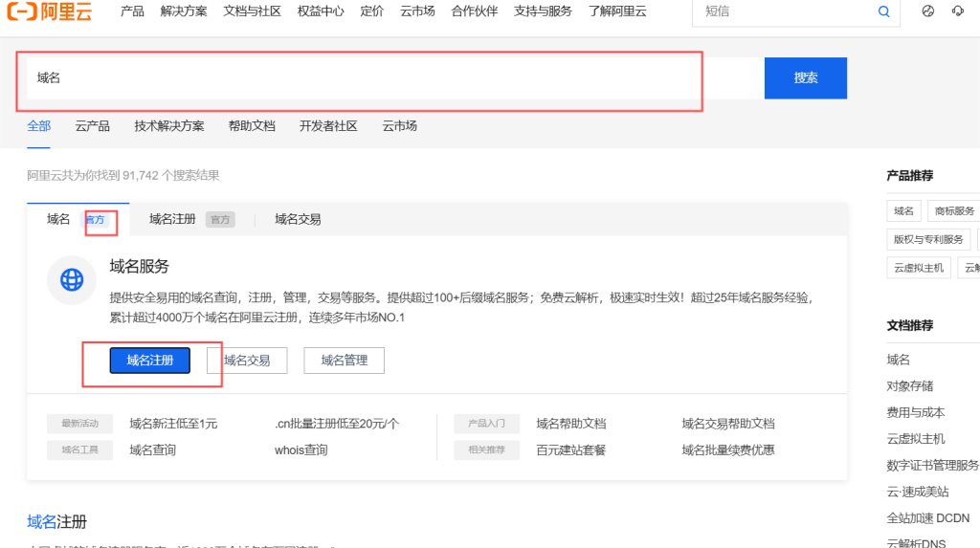Click the blue 域名注册 button

[150, 361]
